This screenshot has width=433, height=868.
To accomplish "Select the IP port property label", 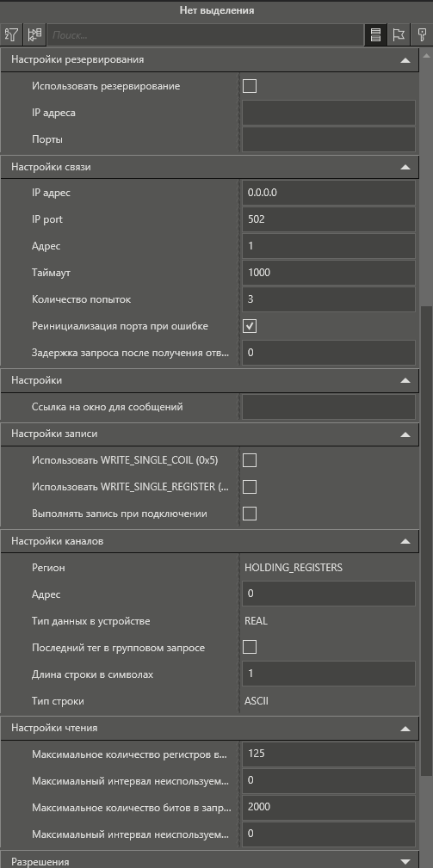I will point(47,219).
